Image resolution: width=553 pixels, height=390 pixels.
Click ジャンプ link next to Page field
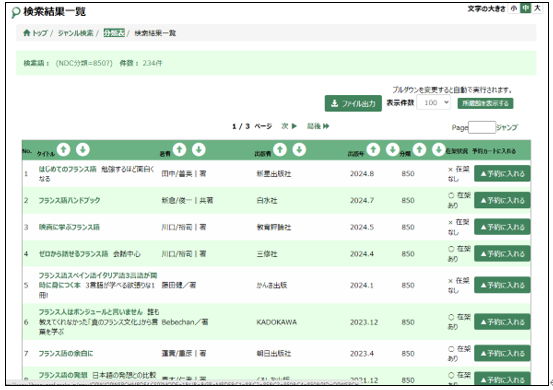coord(507,127)
